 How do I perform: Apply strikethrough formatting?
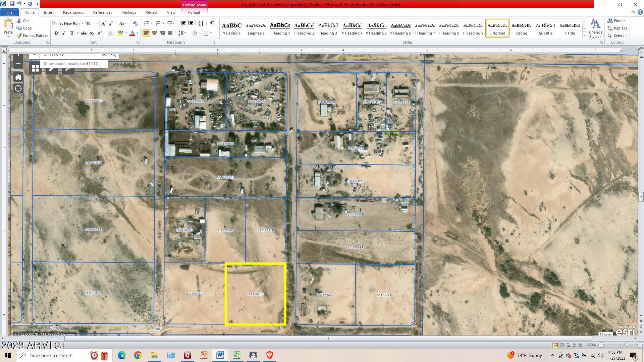pos(84,33)
